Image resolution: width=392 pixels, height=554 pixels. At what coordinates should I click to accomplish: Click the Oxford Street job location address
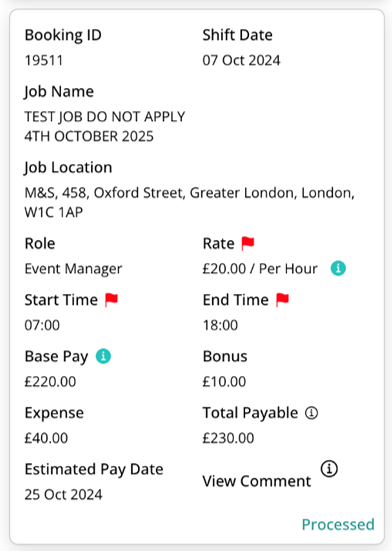[189, 202]
